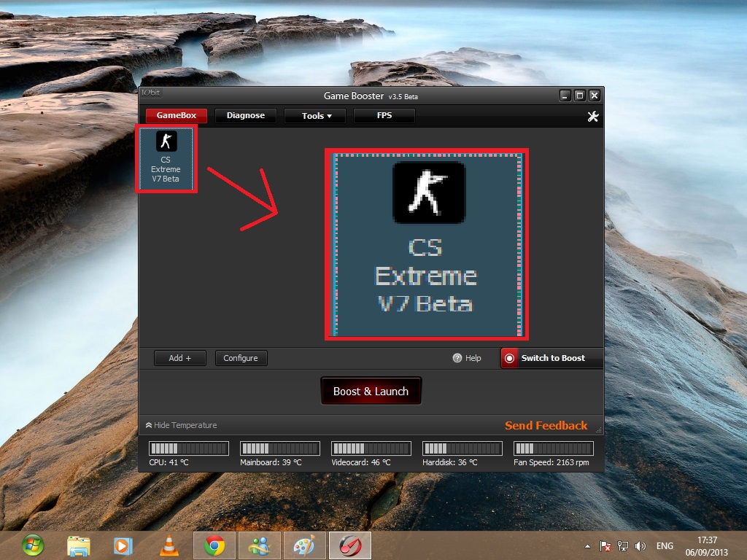Expand the Tools dropdown menu
This screenshot has height=560, width=747.
[315, 115]
